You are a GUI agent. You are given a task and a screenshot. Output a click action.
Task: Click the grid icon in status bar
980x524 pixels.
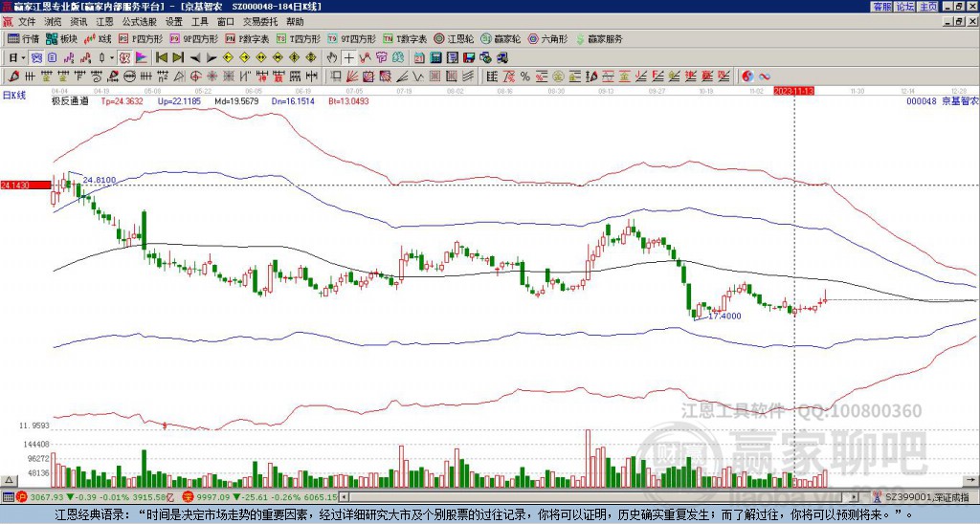pyautogui.click(x=8, y=497)
